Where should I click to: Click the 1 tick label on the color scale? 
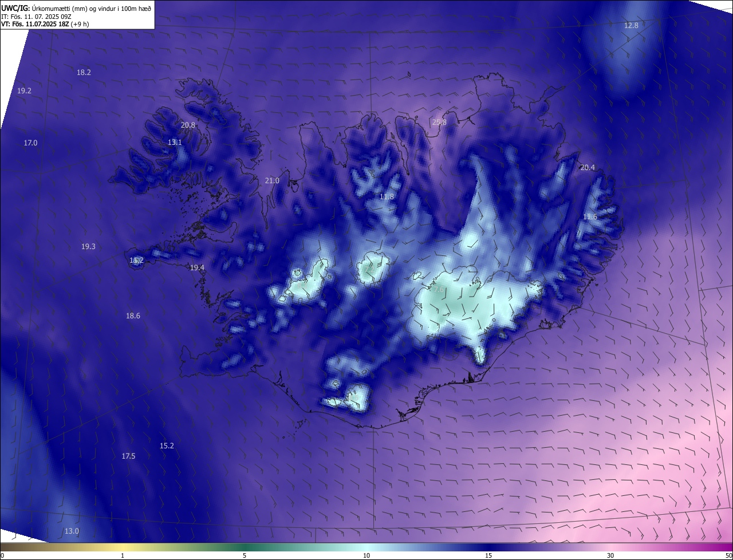click(x=123, y=555)
